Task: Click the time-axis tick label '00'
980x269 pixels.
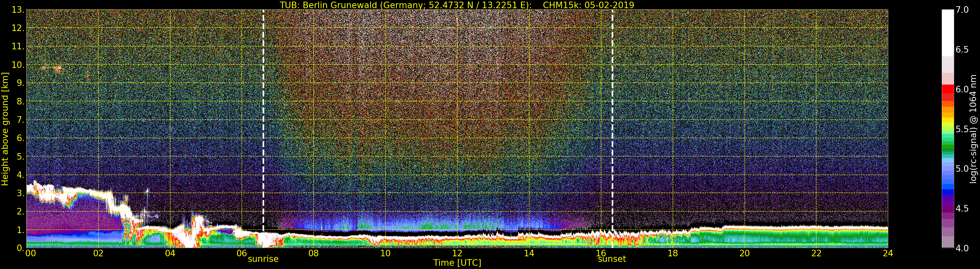Action: click(30, 253)
